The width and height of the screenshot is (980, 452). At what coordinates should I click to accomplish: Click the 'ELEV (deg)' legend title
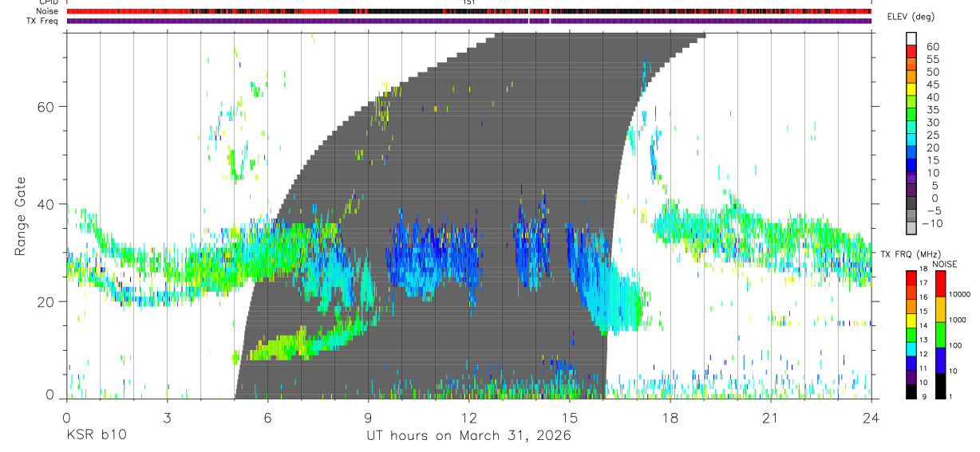(x=911, y=17)
